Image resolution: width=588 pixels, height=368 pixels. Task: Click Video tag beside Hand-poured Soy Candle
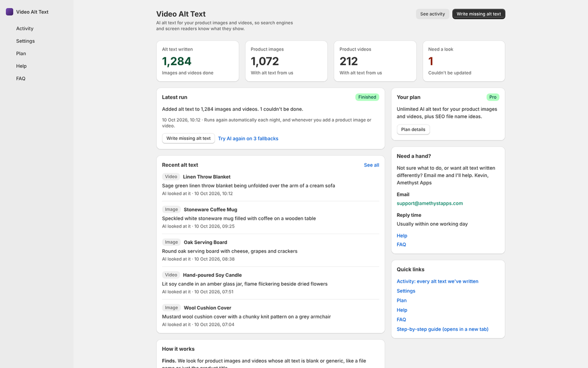[x=171, y=275]
